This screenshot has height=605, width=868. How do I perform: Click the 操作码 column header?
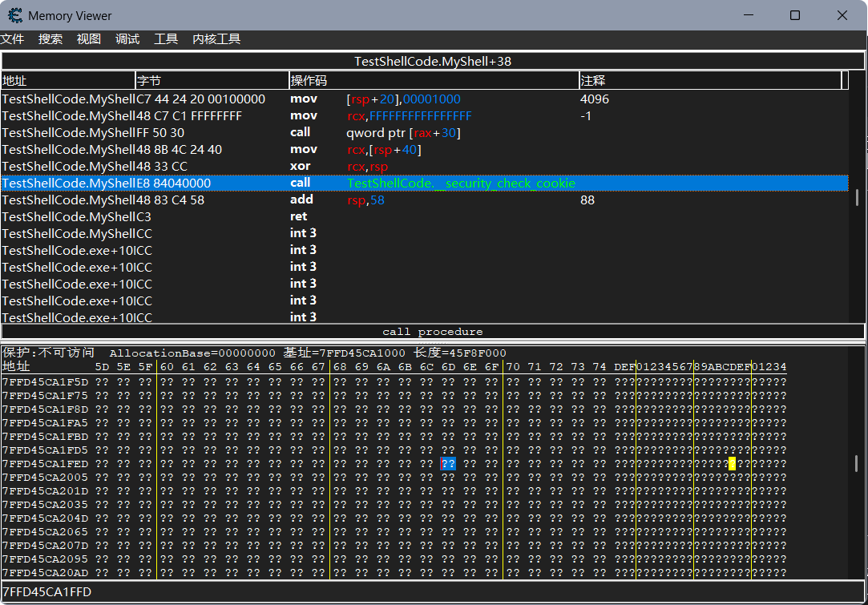point(433,81)
